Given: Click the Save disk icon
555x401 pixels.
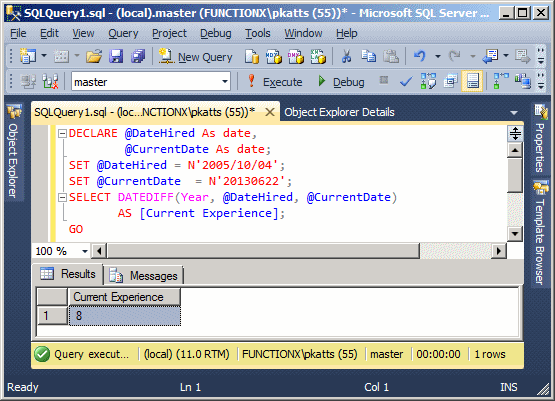Looking at the screenshot, I should click(x=116, y=56).
